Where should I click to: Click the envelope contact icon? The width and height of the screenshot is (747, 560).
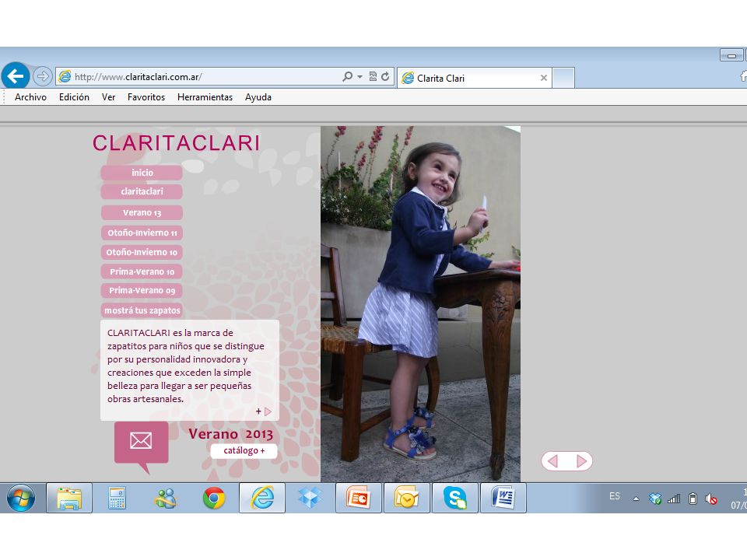click(x=141, y=442)
